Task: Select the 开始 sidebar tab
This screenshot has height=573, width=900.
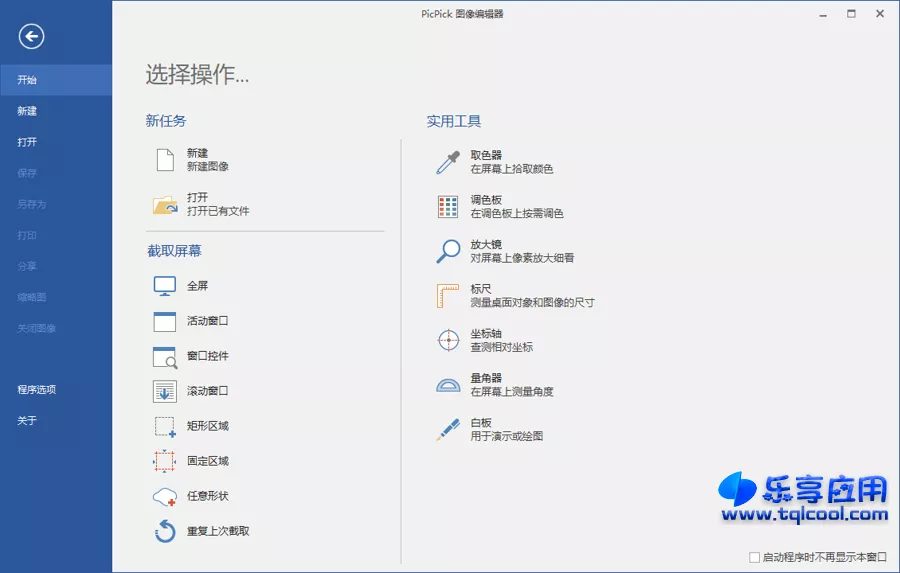Action: click(56, 80)
